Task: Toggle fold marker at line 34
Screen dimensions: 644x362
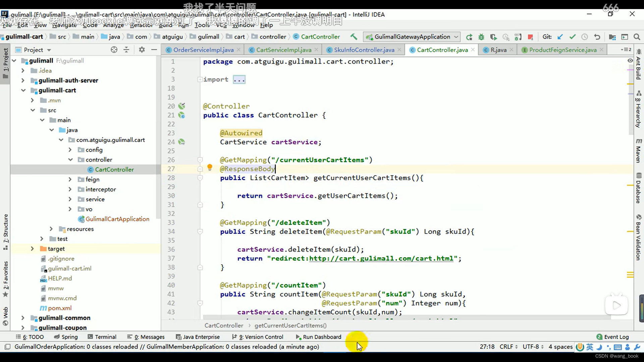Action: [200, 231]
